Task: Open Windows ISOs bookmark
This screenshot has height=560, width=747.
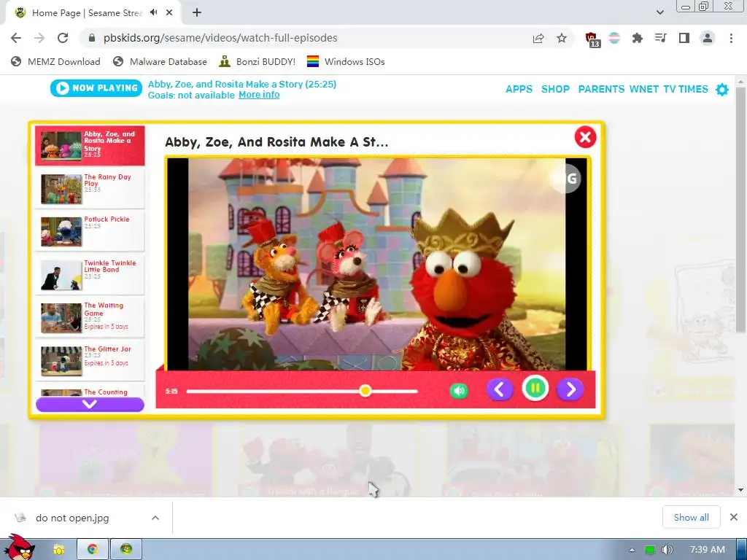Action: click(346, 61)
